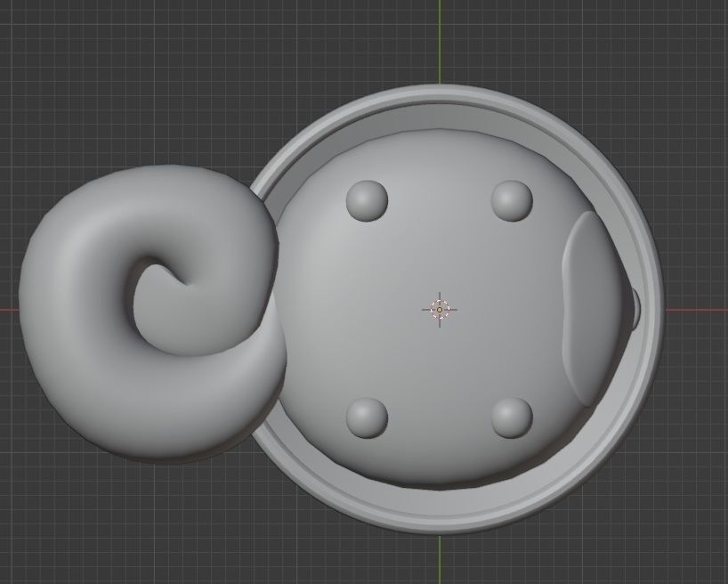Screen dimensions: 728x584
Task: Click the bottom-right bump on the base
Action: click(x=511, y=418)
